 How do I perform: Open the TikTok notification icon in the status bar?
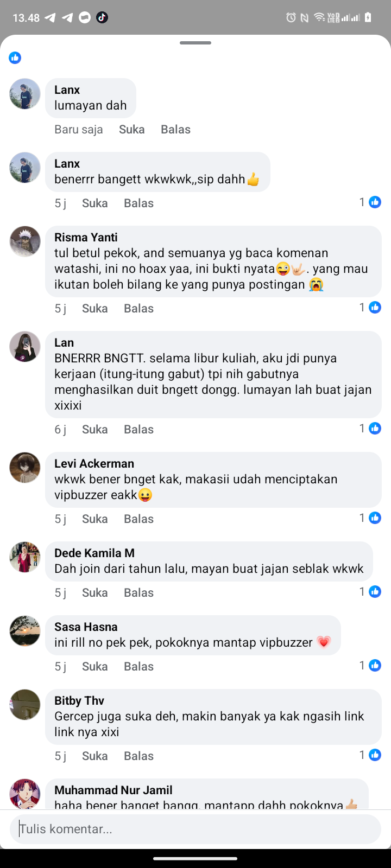click(102, 17)
